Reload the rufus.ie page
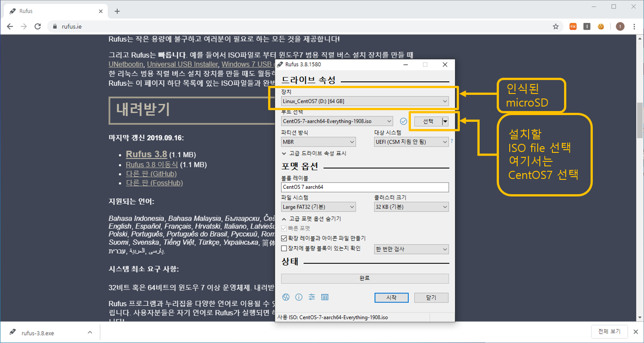The height and width of the screenshot is (343, 644). pos(38,27)
